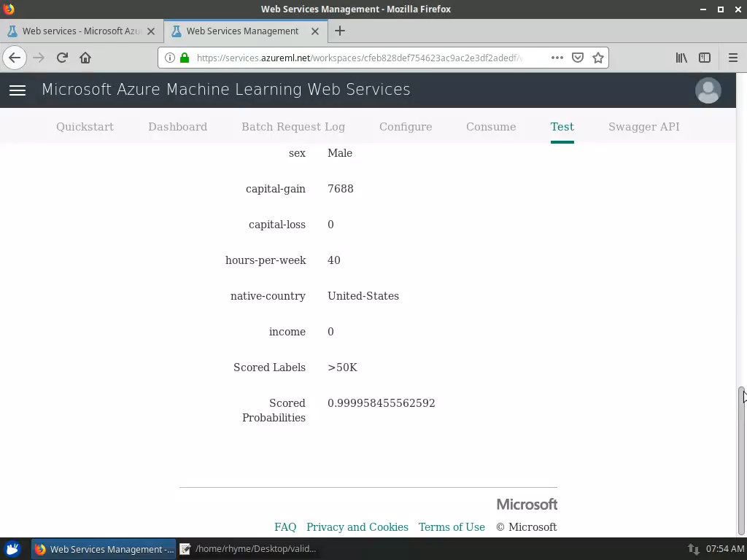
Task: Open a new browser tab
Action: coord(340,31)
